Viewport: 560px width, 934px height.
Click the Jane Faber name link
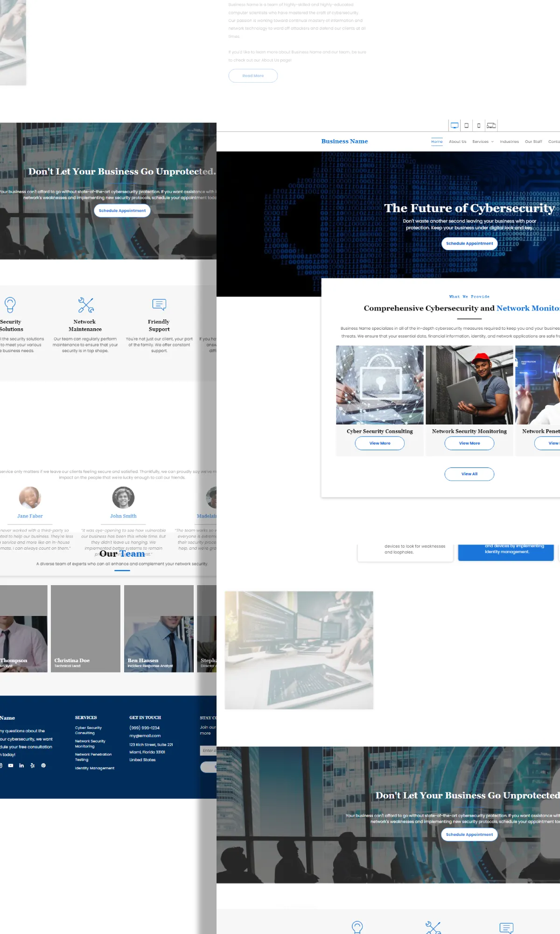[30, 516]
